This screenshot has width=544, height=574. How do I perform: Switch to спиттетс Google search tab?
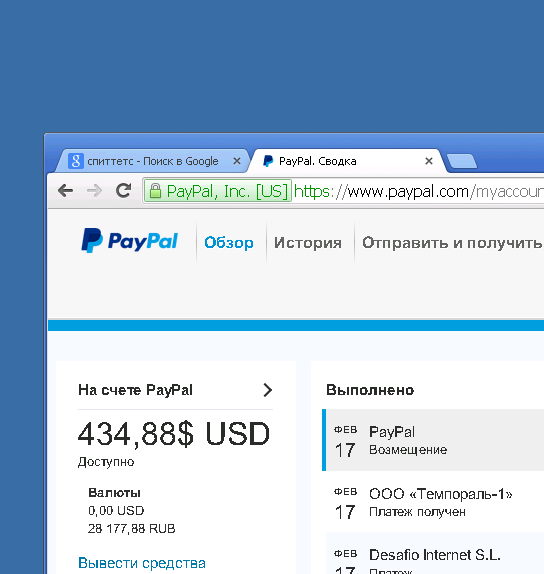153,161
